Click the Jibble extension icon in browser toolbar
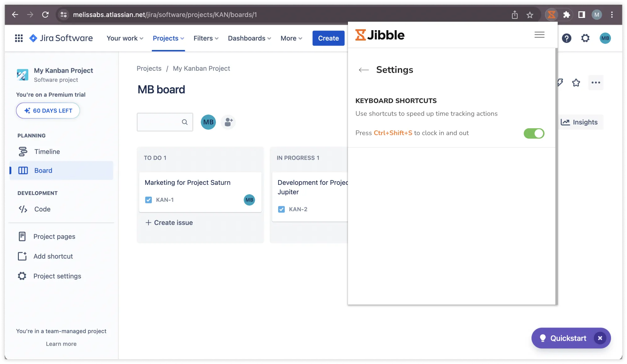This screenshot has height=364, width=627. (x=551, y=14)
